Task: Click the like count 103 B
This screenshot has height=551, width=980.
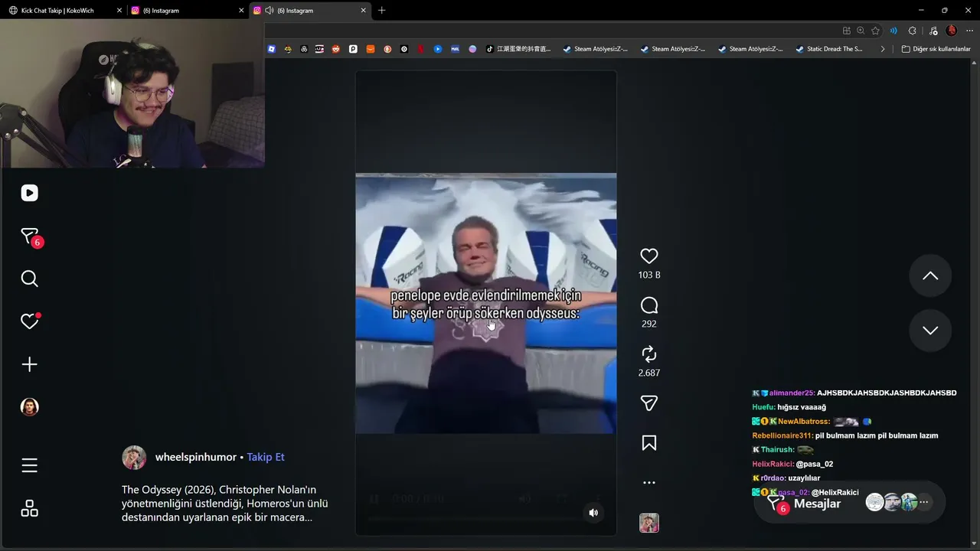Action: click(x=649, y=275)
